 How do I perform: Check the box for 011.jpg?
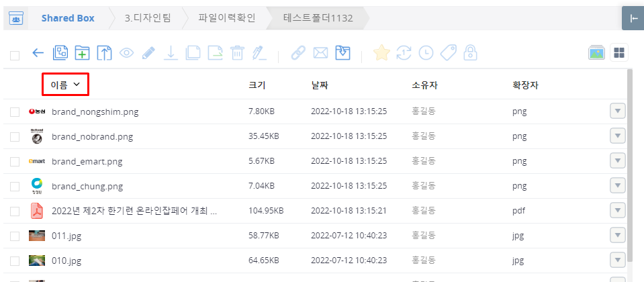tap(15, 236)
